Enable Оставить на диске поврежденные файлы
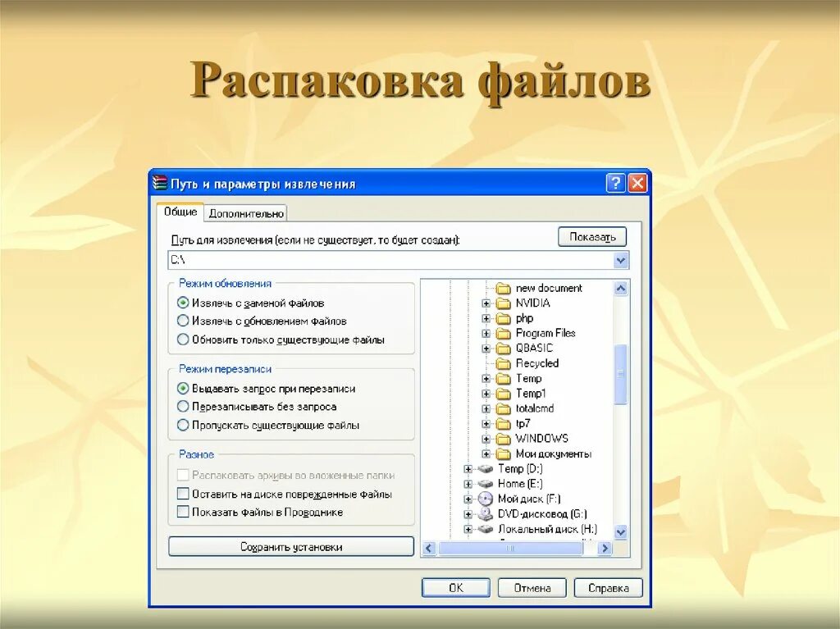This screenshot has width=840, height=629. pos(183,494)
